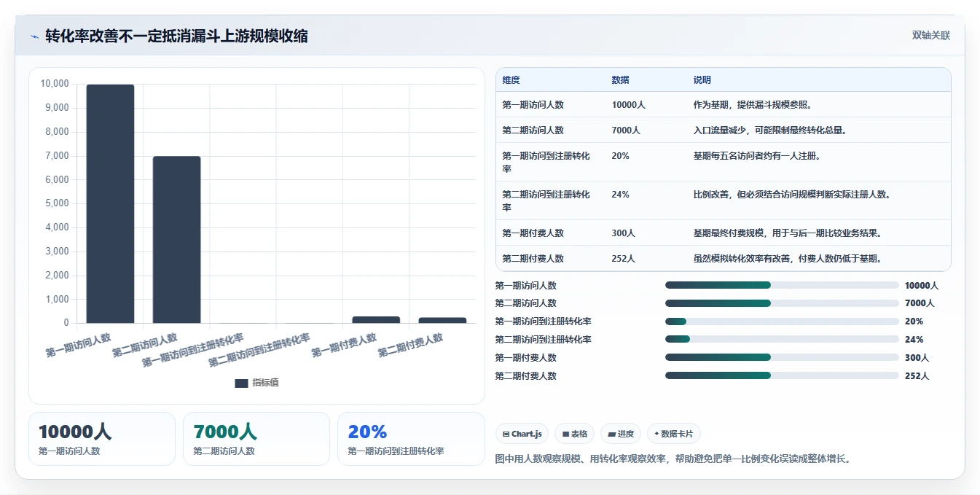Open the 10000人 第一期访问人数 stat card
Image resolution: width=980 pixels, height=495 pixels.
click(x=102, y=439)
